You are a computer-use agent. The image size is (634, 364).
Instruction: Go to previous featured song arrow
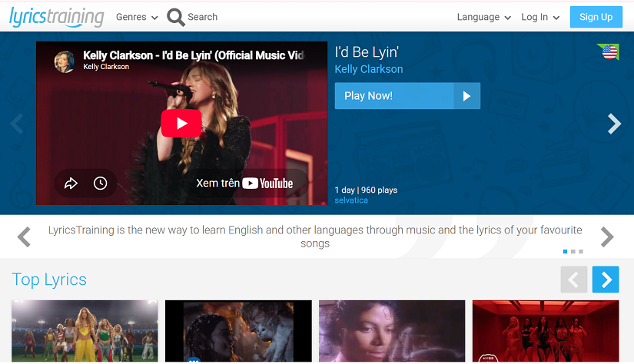click(x=17, y=124)
